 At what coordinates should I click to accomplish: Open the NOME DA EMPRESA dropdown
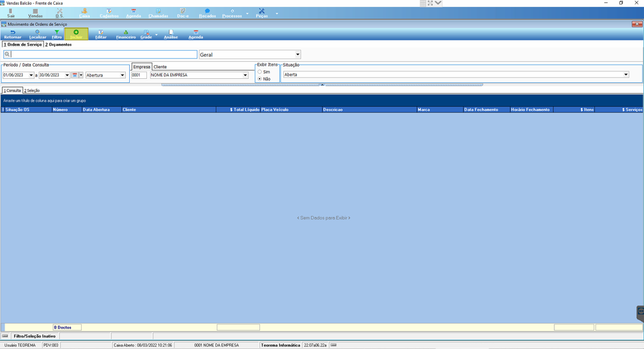[x=245, y=75]
